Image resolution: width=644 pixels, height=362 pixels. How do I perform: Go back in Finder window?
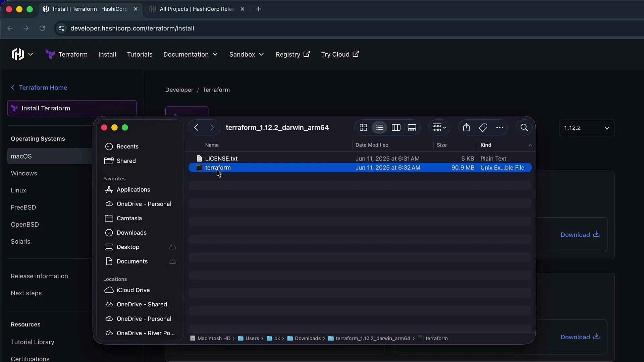(196, 127)
